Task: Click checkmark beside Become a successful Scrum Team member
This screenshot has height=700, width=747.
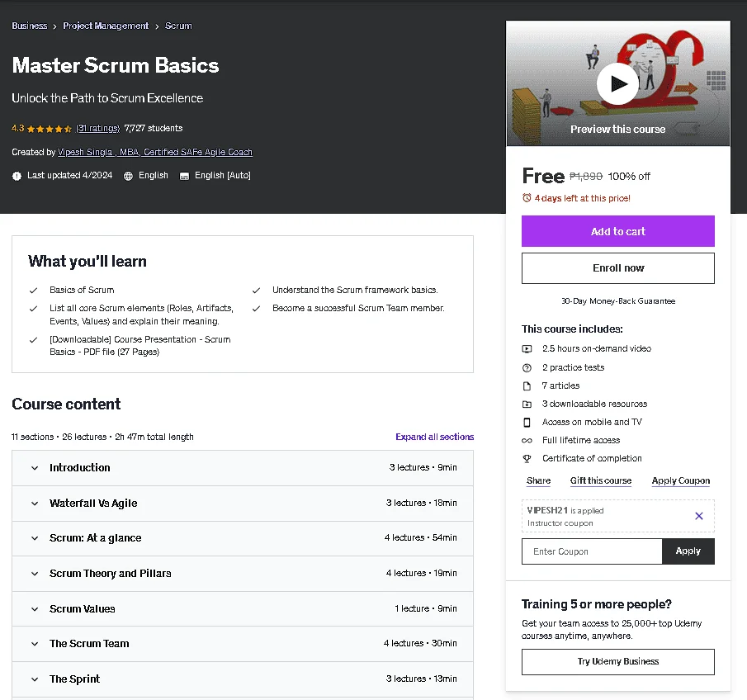Action: pyautogui.click(x=257, y=308)
